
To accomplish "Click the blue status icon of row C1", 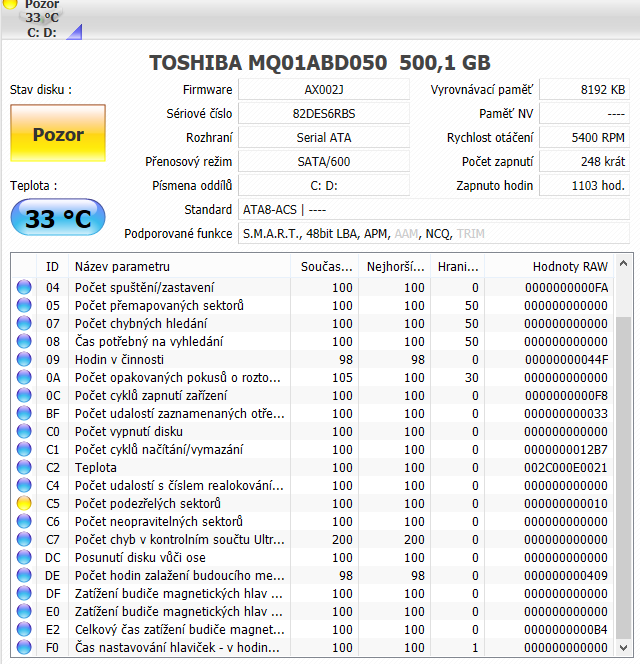I will (x=24, y=449).
